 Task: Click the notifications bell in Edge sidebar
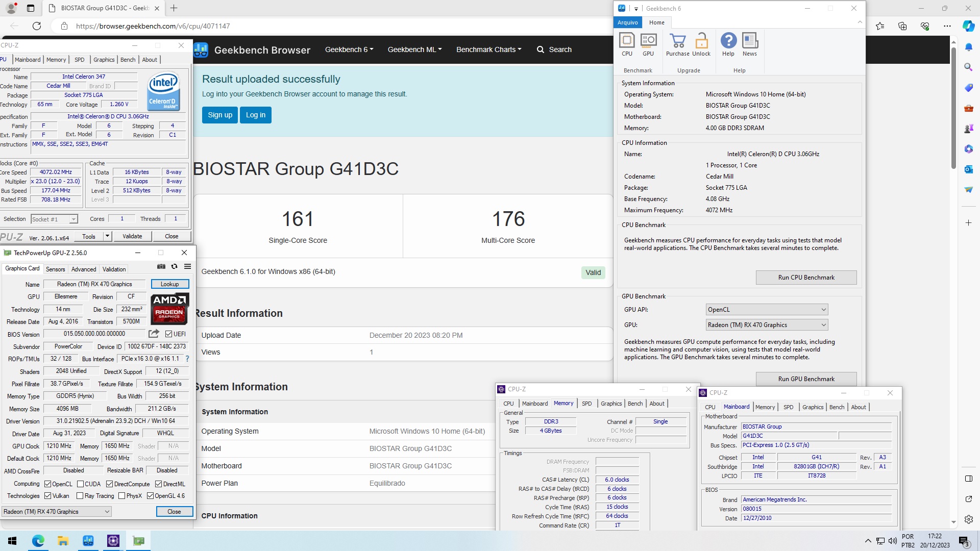point(969,47)
